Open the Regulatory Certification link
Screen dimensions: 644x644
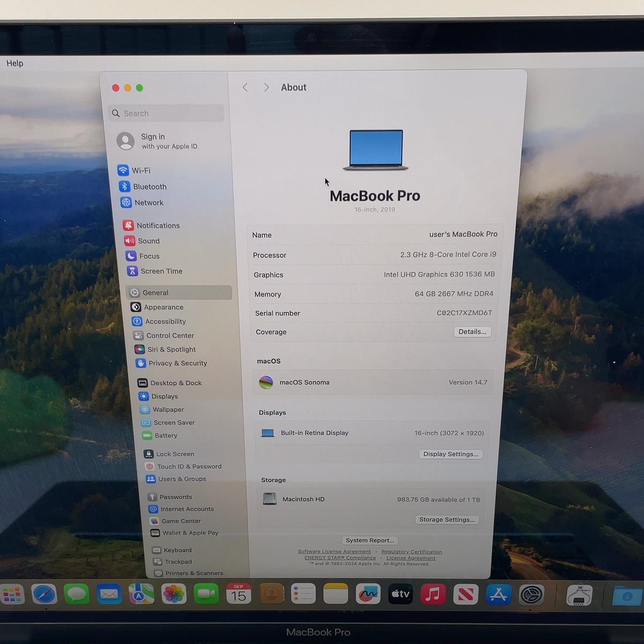click(412, 552)
